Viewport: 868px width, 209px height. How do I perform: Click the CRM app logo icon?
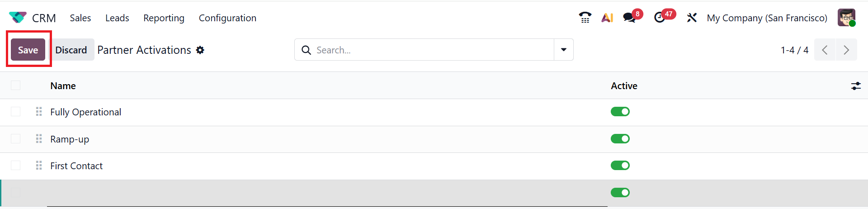pyautogui.click(x=18, y=18)
